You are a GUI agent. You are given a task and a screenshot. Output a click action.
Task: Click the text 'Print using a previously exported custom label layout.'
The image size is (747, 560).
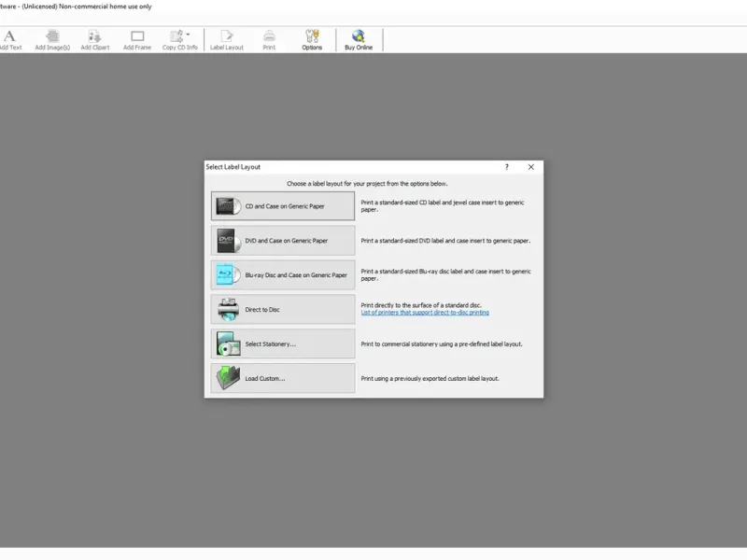(x=430, y=379)
